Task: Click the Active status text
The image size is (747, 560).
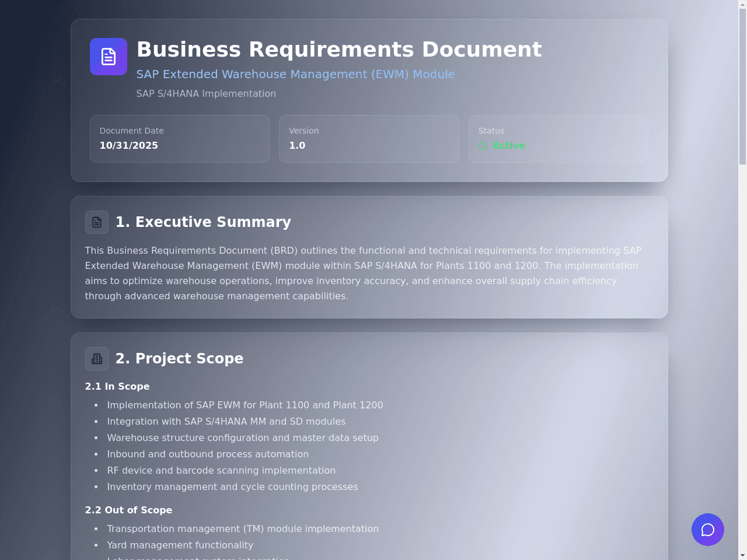Action: (508, 145)
